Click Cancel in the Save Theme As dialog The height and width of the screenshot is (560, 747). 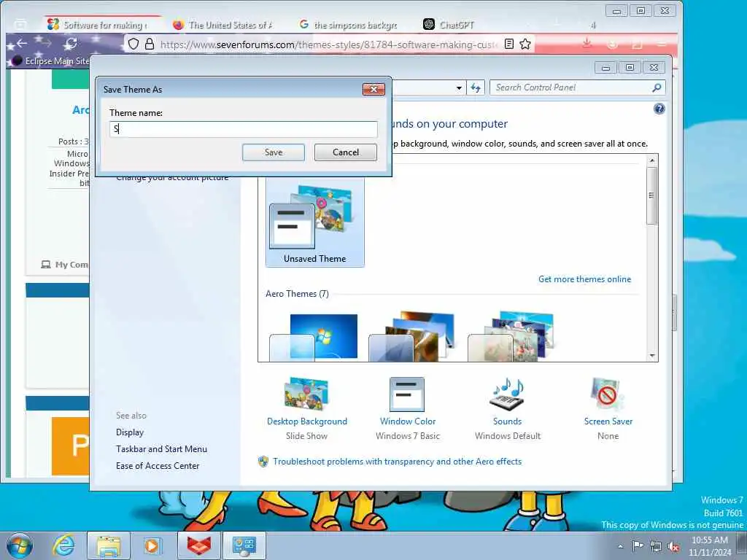(345, 152)
